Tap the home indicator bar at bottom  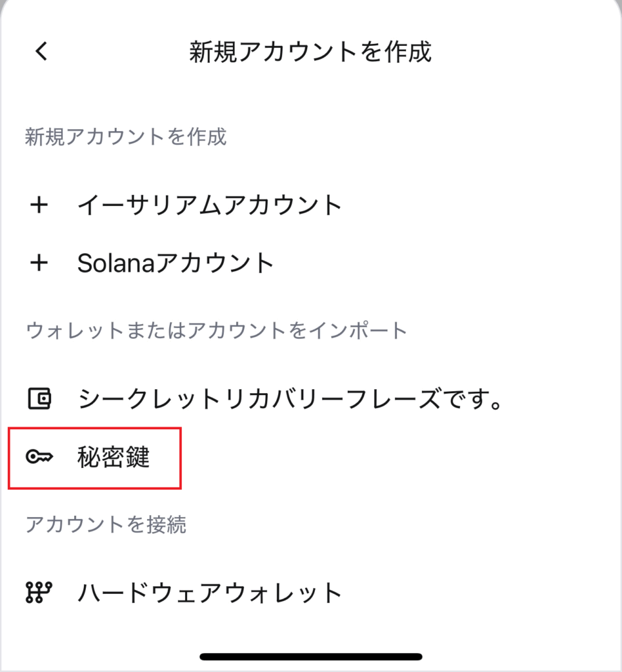coord(310,656)
